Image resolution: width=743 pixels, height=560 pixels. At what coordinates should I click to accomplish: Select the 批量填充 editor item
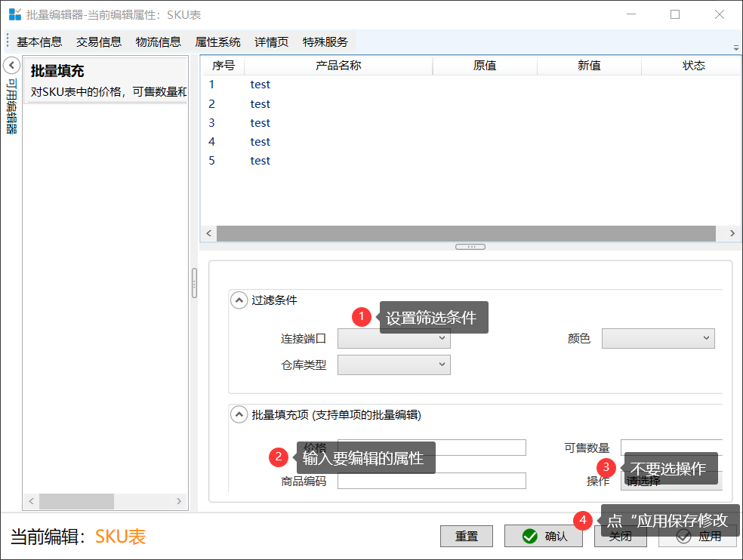(x=106, y=81)
